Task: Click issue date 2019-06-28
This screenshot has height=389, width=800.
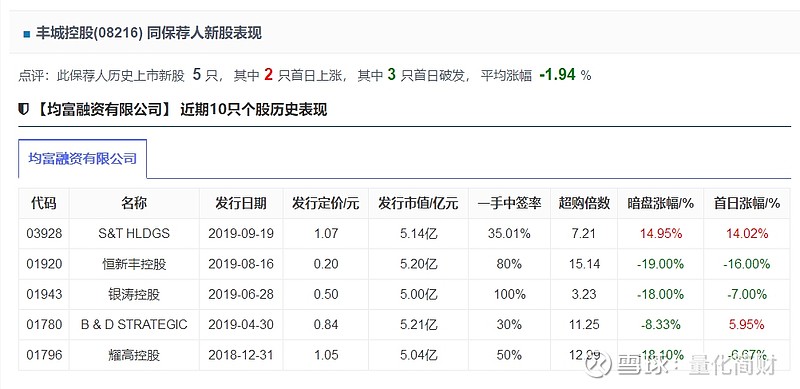Action: click(241, 294)
